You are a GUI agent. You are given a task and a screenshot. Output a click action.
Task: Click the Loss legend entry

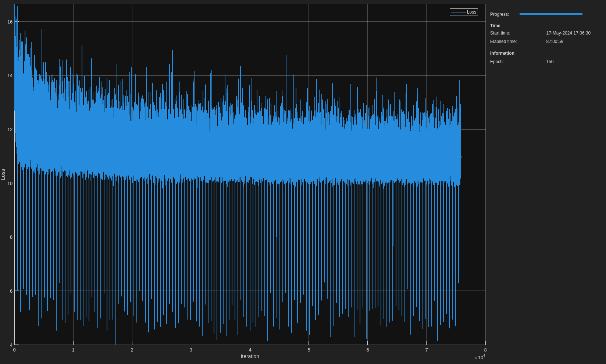(464, 12)
